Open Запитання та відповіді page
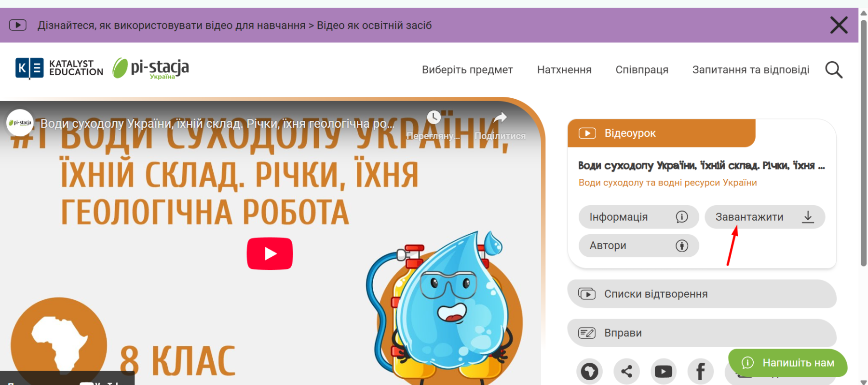This screenshot has width=868, height=385. (x=750, y=70)
